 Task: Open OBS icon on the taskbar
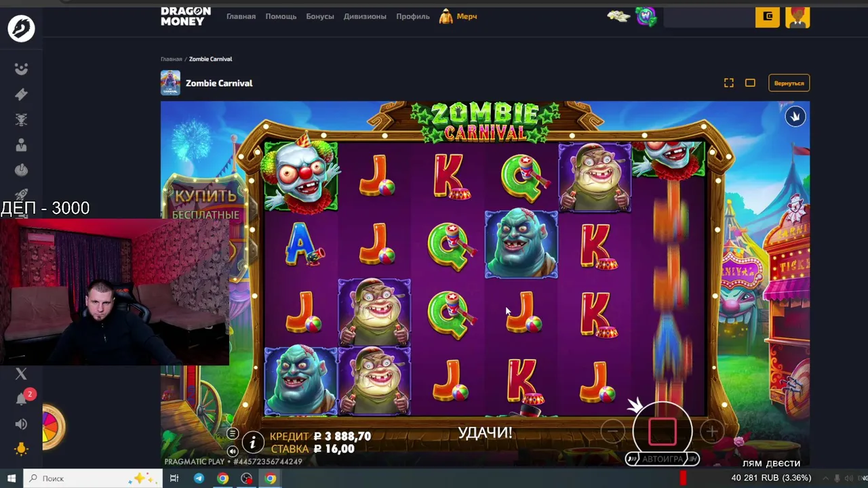(x=246, y=479)
